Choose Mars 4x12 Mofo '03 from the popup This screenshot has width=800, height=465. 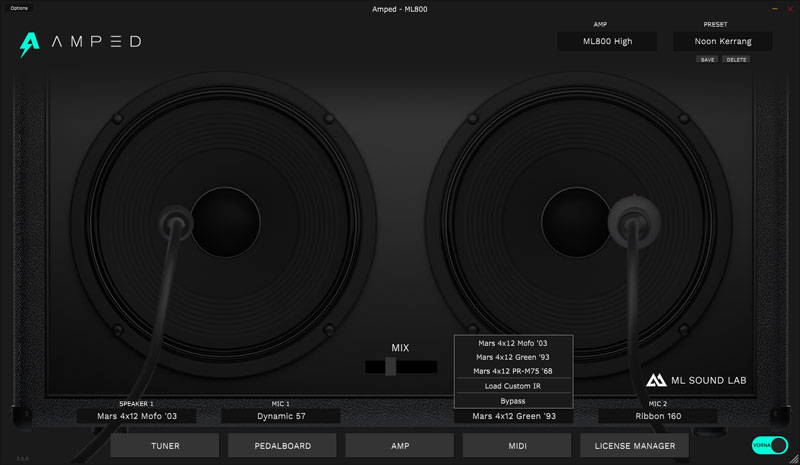tap(513, 343)
